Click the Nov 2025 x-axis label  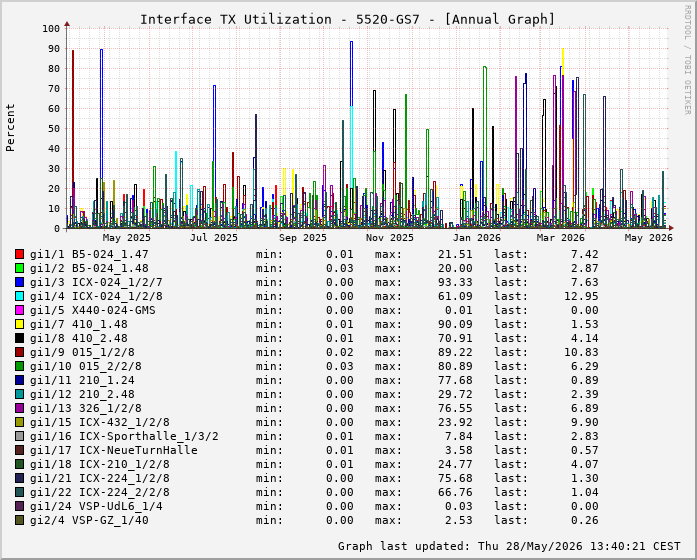pos(390,238)
